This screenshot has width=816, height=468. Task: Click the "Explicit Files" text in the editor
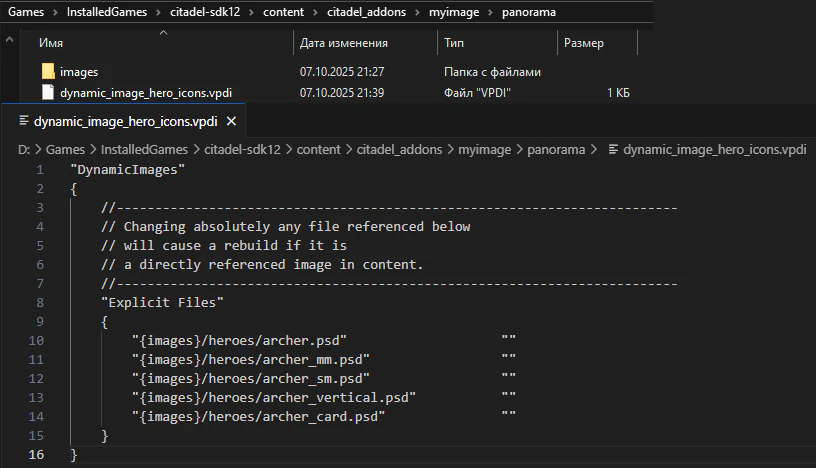coord(162,303)
